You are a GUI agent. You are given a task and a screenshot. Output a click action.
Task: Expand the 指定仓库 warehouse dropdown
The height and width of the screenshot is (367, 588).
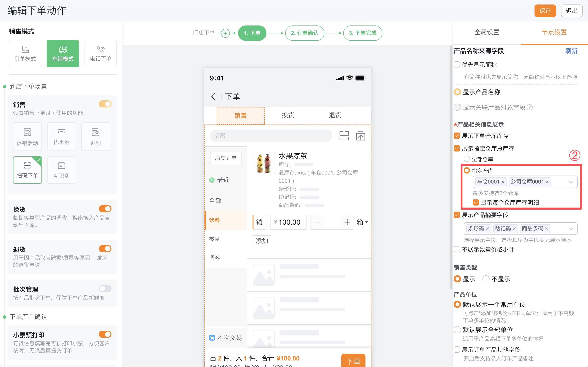571,182
